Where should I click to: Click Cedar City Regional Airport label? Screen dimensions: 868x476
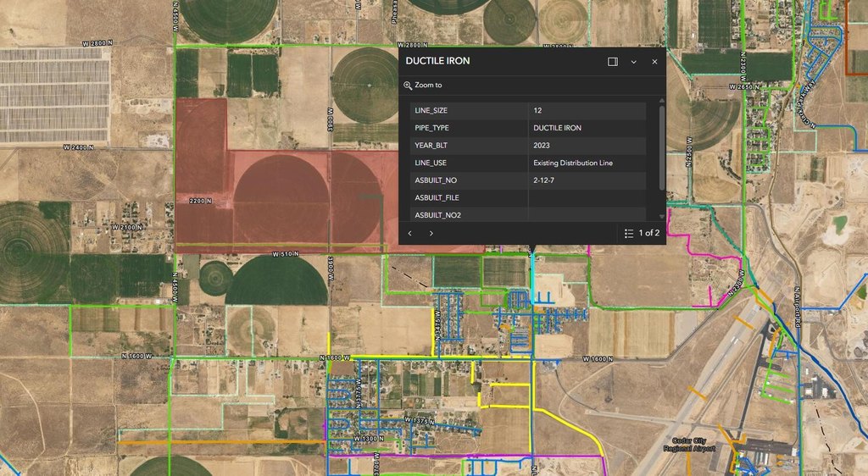[x=689, y=445]
